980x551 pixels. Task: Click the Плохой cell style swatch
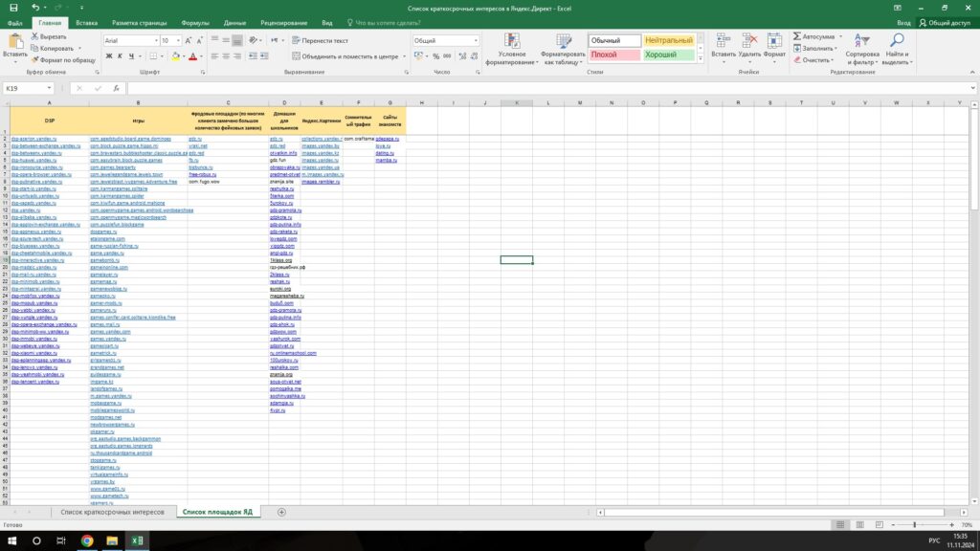coord(614,55)
